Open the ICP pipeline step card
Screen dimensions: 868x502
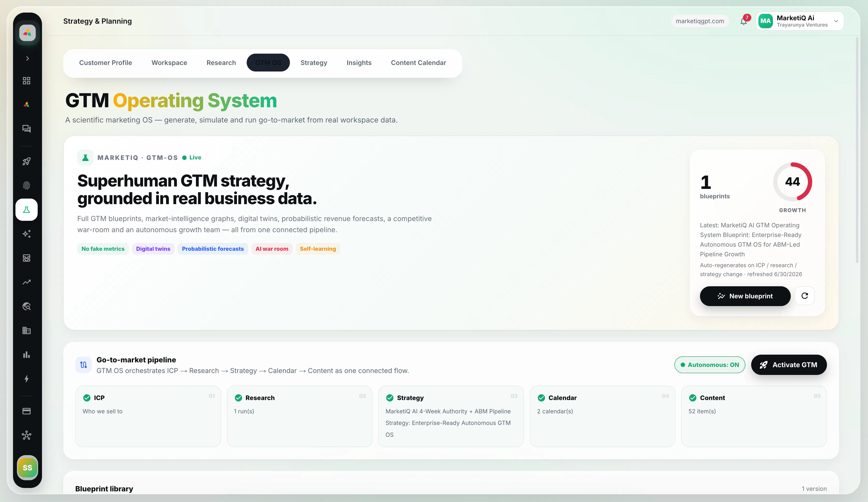148,416
